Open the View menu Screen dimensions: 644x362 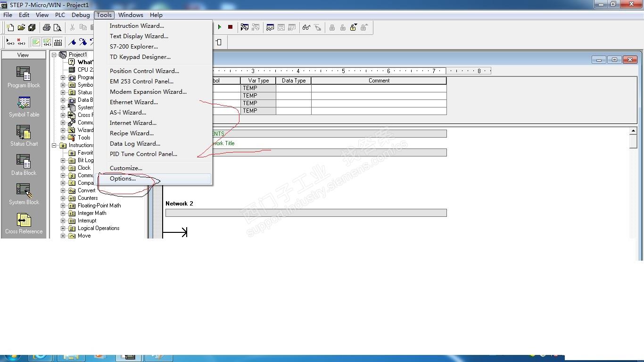(x=42, y=15)
